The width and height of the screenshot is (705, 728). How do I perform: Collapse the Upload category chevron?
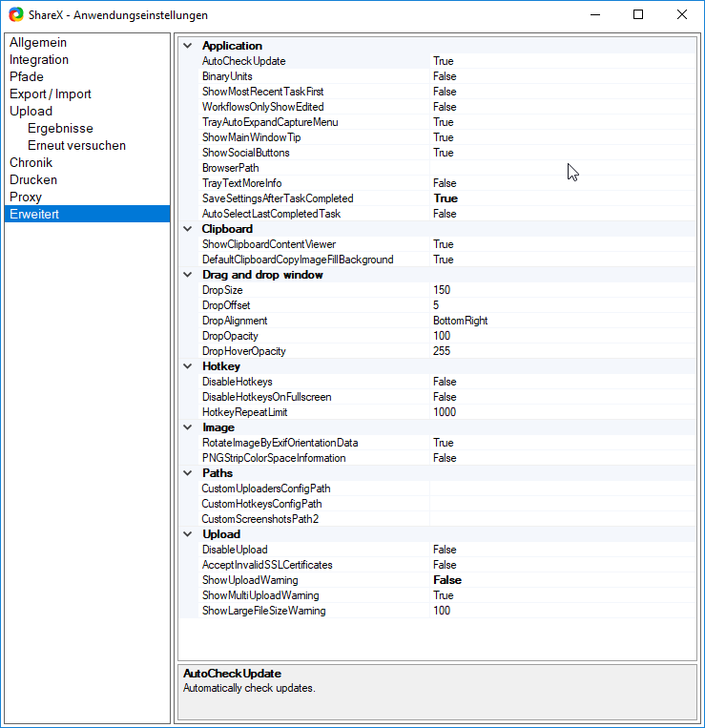188,534
